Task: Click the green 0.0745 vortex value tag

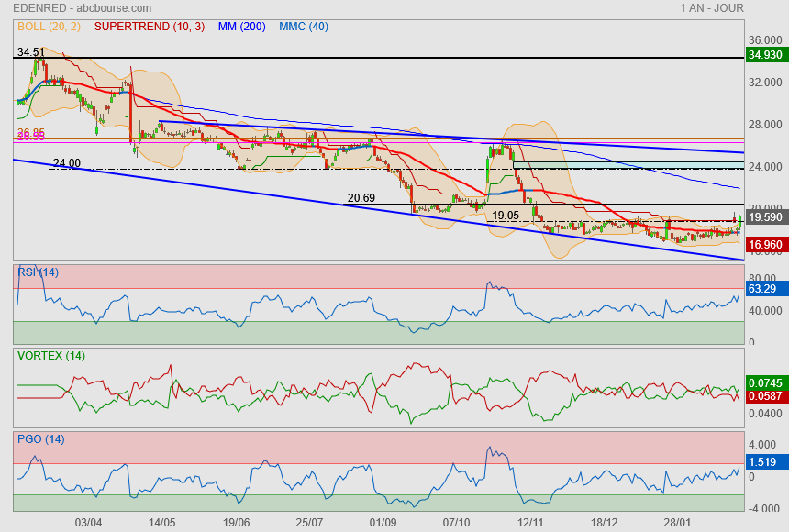Action: (x=765, y=382)
